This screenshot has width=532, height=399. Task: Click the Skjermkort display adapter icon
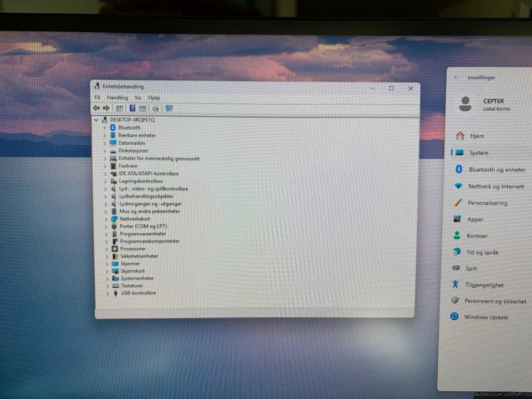115,271
